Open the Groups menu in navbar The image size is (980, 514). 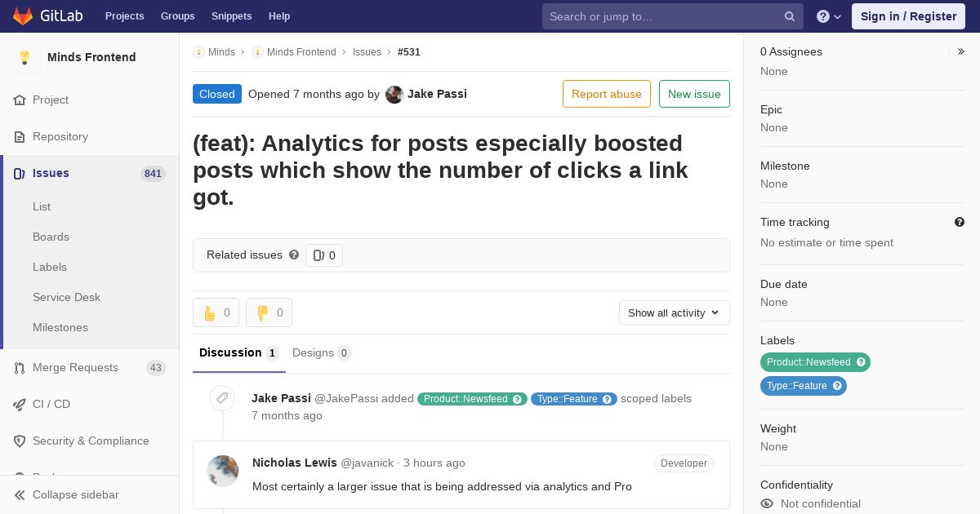point(177,16)
